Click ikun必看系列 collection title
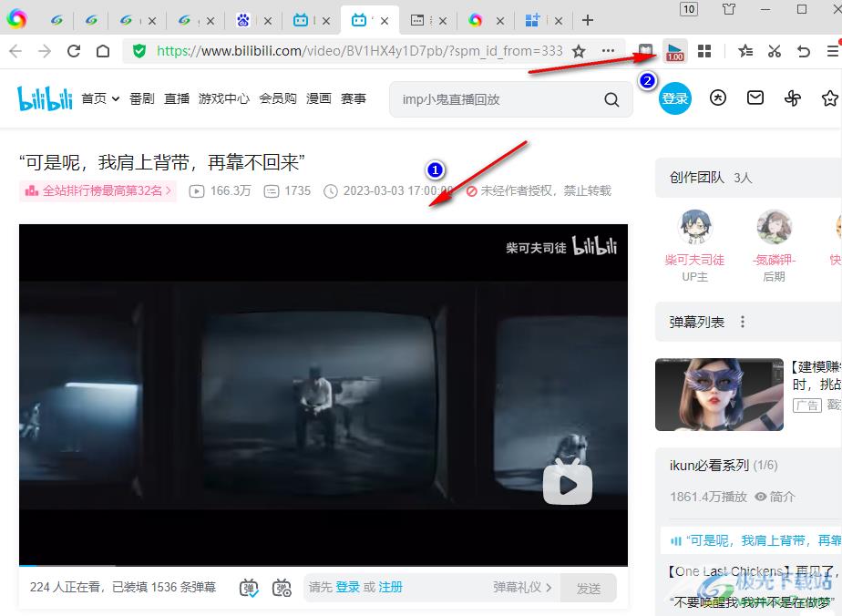Screen dimensions: 842x616 (709, 465)
